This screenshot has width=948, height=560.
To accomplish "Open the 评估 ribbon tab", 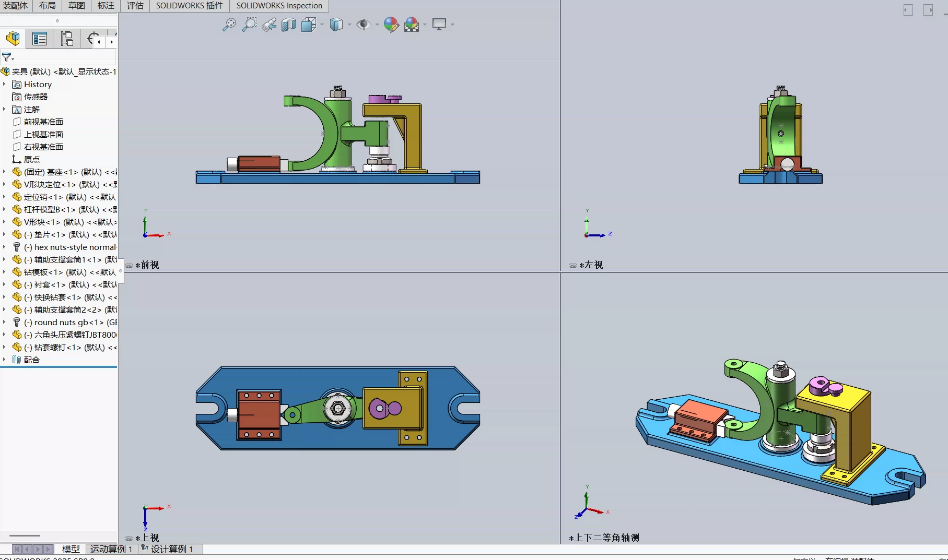I will pyautogui.click(x=135, y=6).
